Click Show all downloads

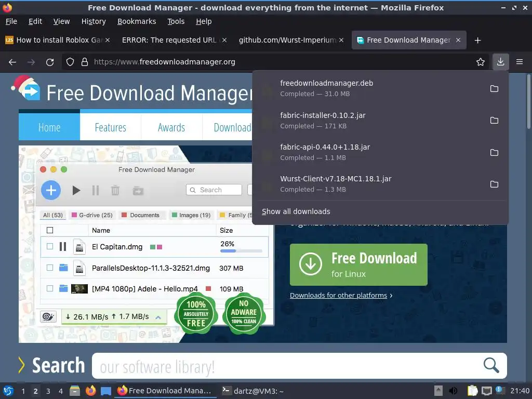pyautogui.click(x=296, y=211)
